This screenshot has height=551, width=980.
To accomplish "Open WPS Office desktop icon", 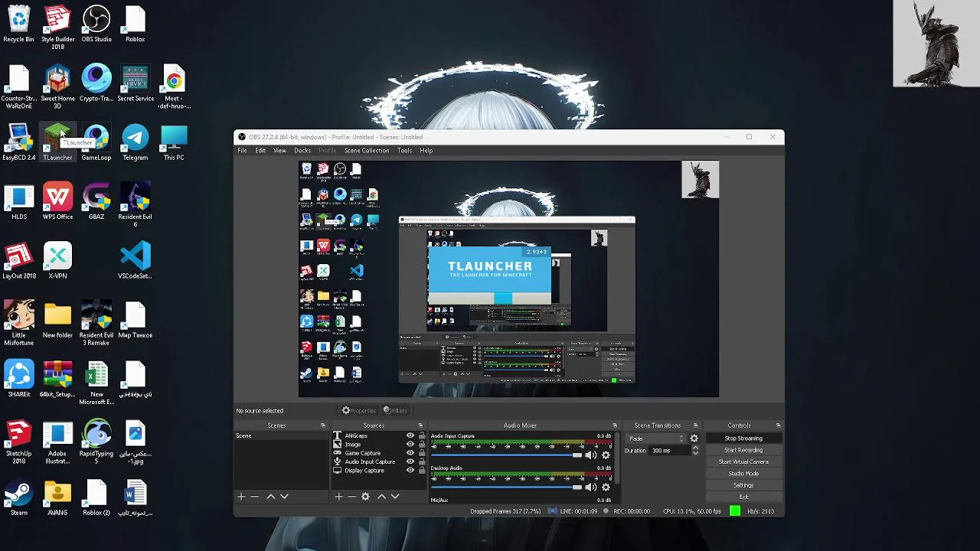I will pos(57,202).
